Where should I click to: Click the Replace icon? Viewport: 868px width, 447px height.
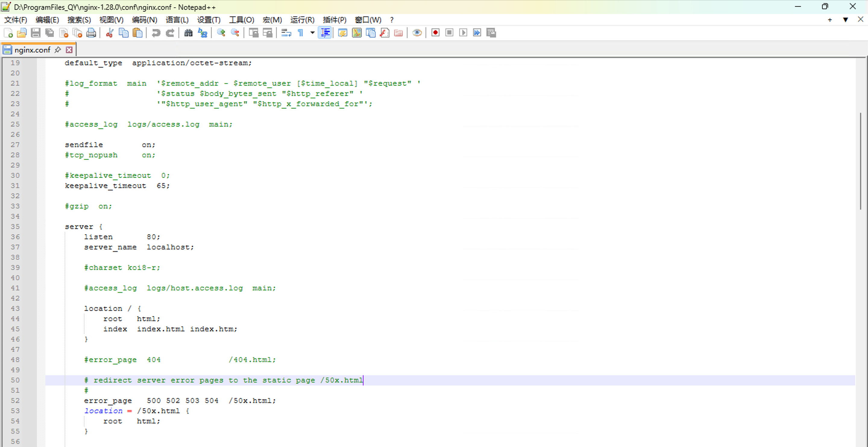point(202,33)
